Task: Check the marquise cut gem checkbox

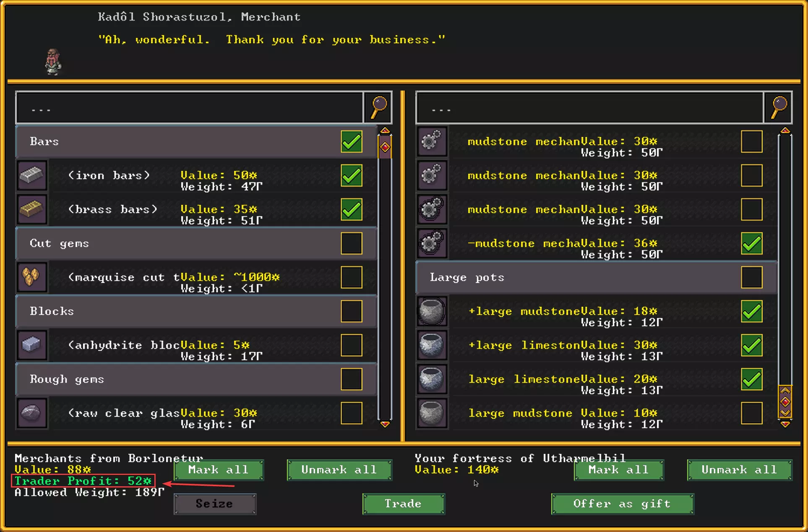Action: [x=351, y=277]
